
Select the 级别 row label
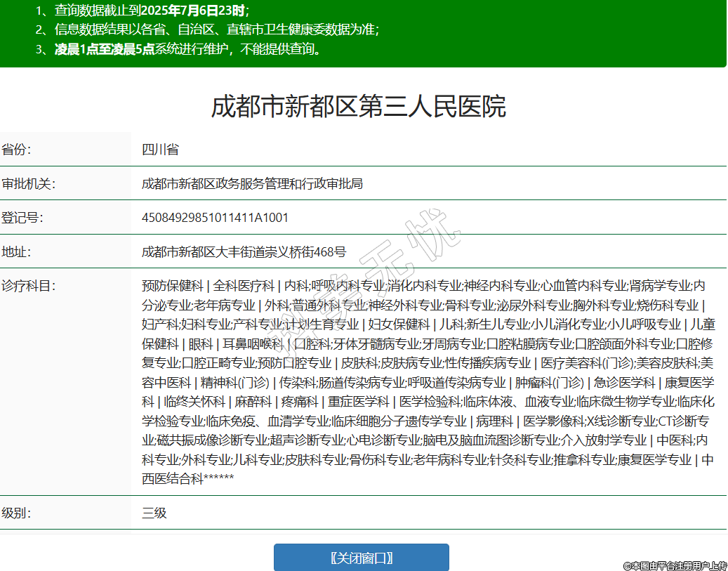(17, 513)
